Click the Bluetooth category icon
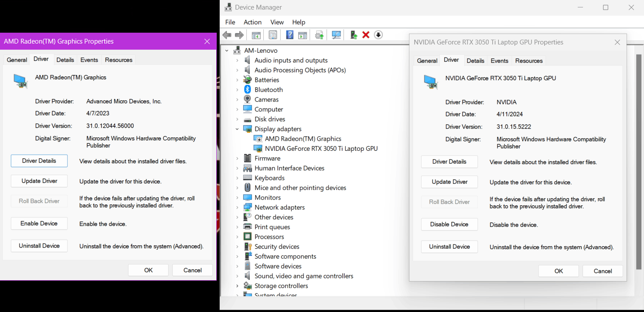 click(247, 89)
